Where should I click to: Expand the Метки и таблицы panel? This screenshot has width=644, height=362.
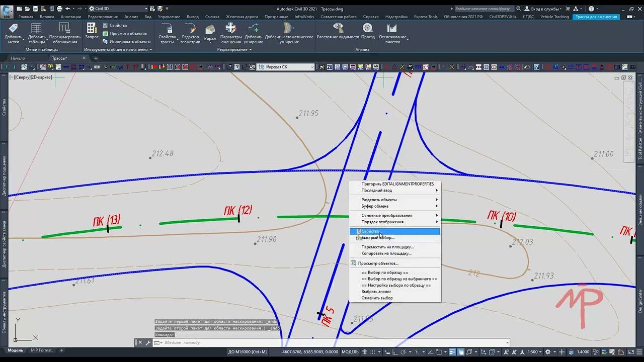click(42, 49)
